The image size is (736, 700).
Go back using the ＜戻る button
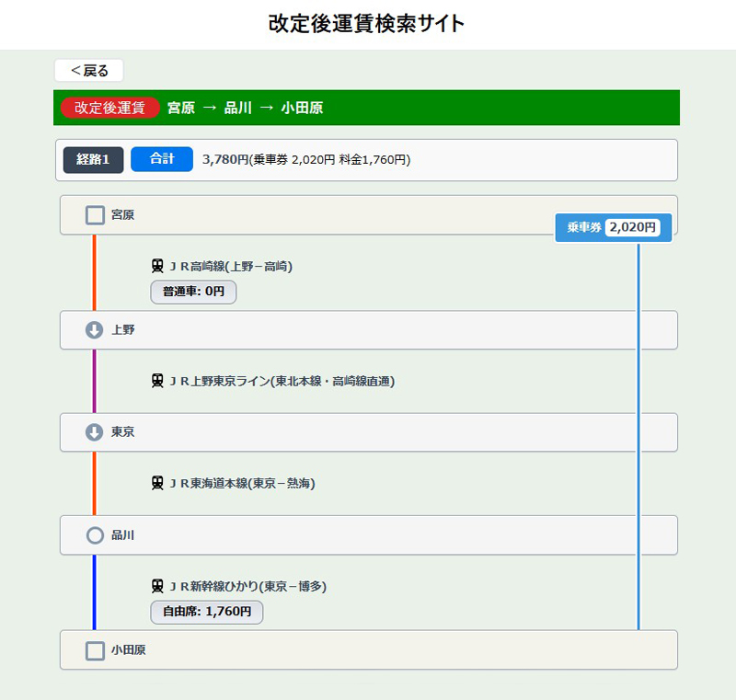pos(89,71)
